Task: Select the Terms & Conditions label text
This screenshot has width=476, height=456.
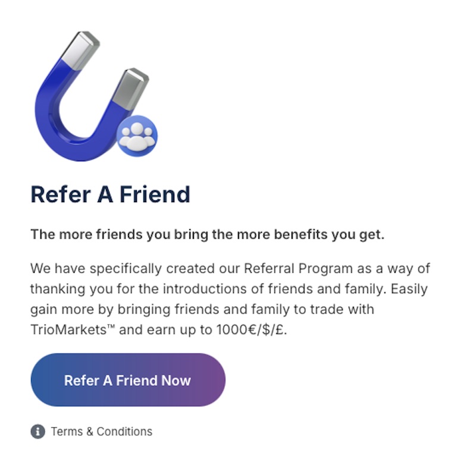Action: click(x=101, y=431)
